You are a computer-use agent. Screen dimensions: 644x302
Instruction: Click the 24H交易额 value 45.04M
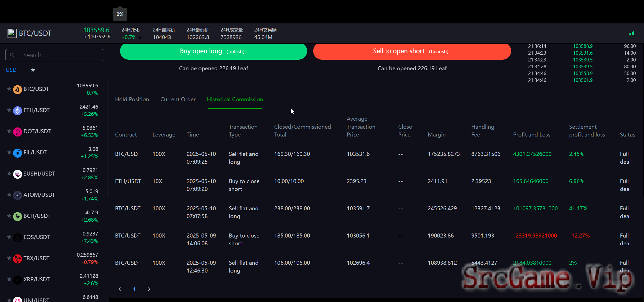pos(263,37)
